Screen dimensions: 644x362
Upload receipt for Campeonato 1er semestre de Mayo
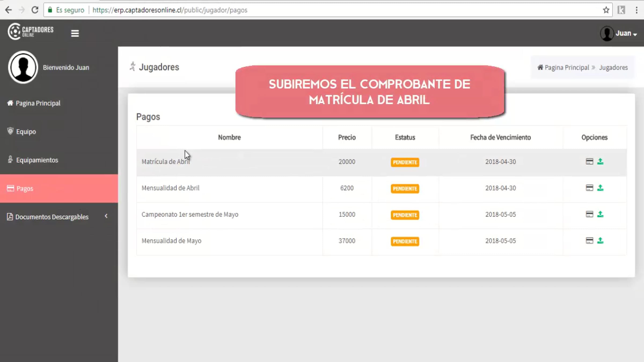point(600,214)
